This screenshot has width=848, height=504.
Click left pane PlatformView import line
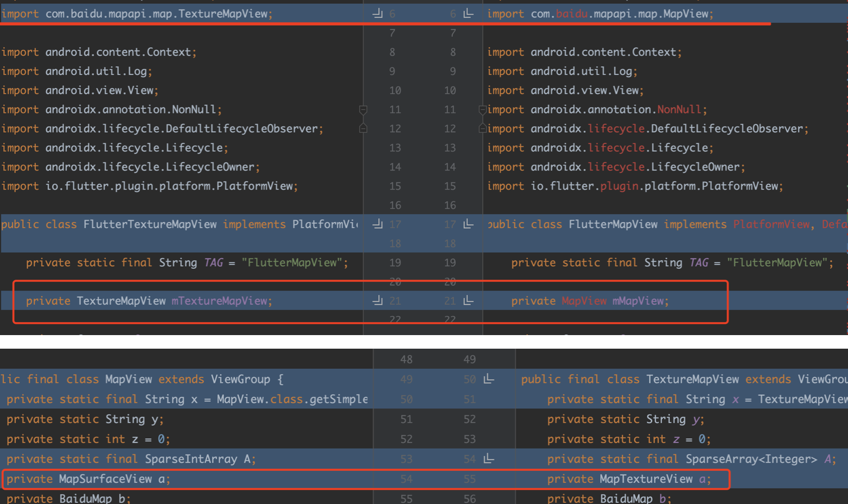[149, 186]
